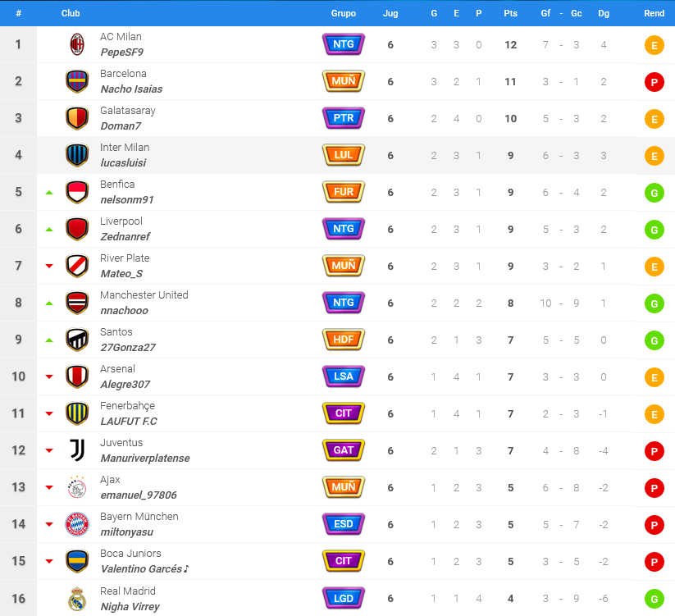
Task: Click the orange E result circle for AC Milan
Action: point(654,45)
